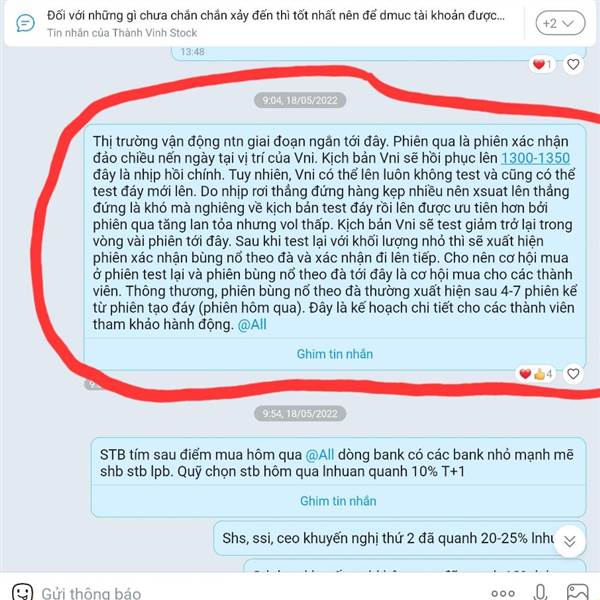The width and height of the screenshot is (600, 600).
Task: Like the 13:48 message with heart
Action: point(573,64)
